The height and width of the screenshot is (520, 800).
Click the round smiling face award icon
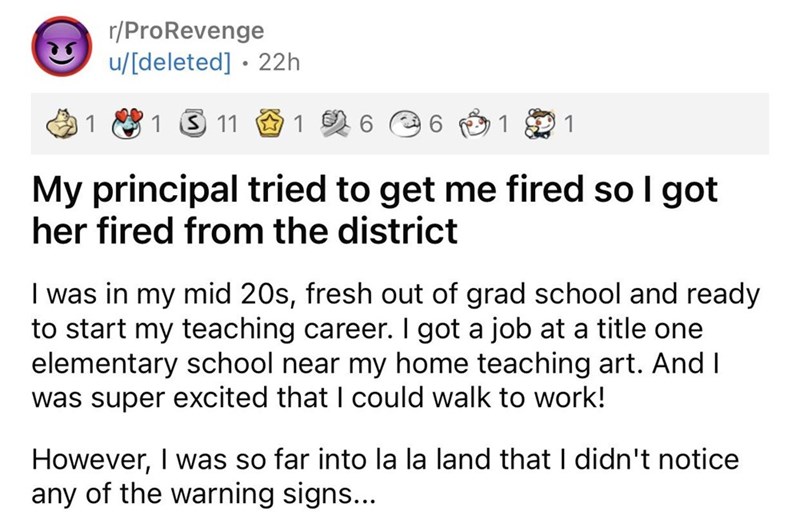pyautogui.click(x=405, y=125)
